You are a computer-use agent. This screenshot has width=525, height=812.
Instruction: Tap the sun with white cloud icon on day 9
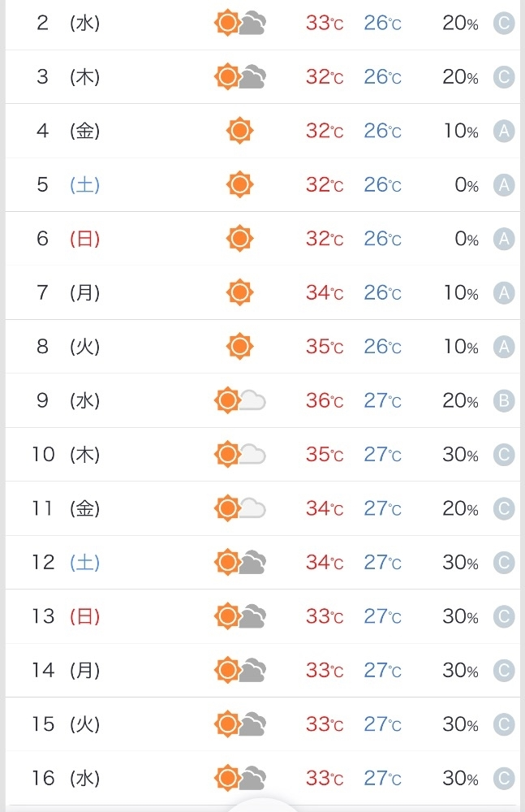240,400
